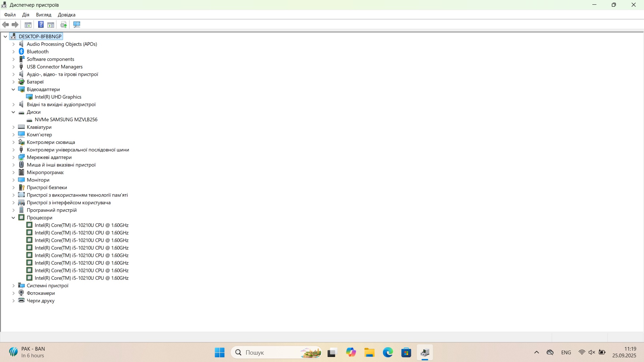Click the Forward arrow in toolbar
Screen dimensions: 644x362
pyautogui.click(x=15, y=24)
